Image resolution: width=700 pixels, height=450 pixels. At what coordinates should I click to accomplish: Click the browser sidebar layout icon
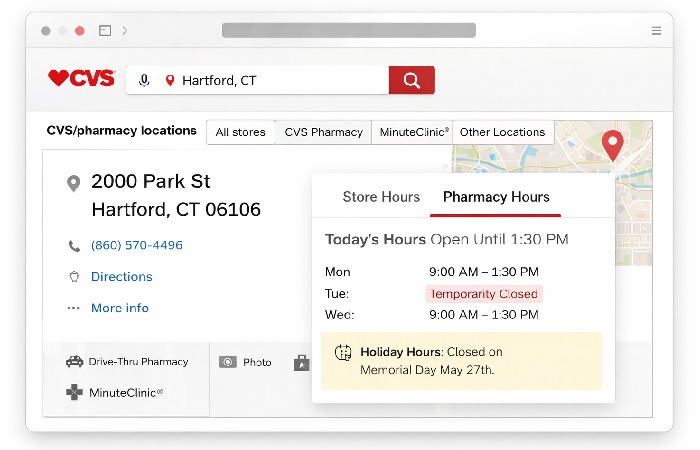coord(105,30)
